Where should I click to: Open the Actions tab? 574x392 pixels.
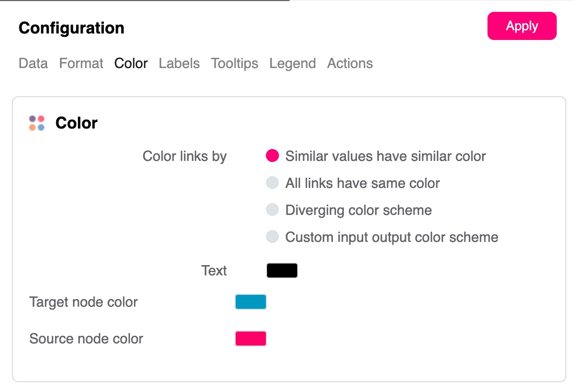[x=350, y=64]
